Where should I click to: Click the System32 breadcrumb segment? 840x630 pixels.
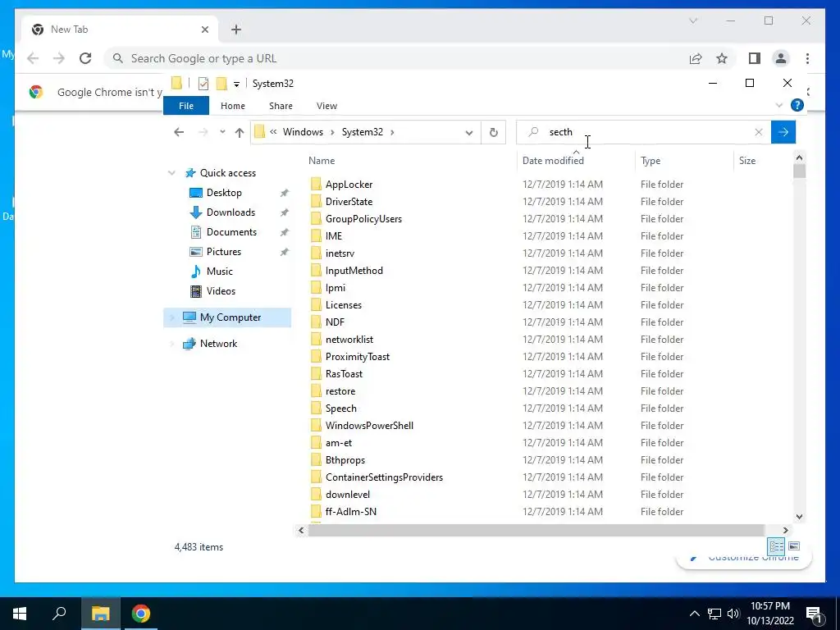[362, 132]
